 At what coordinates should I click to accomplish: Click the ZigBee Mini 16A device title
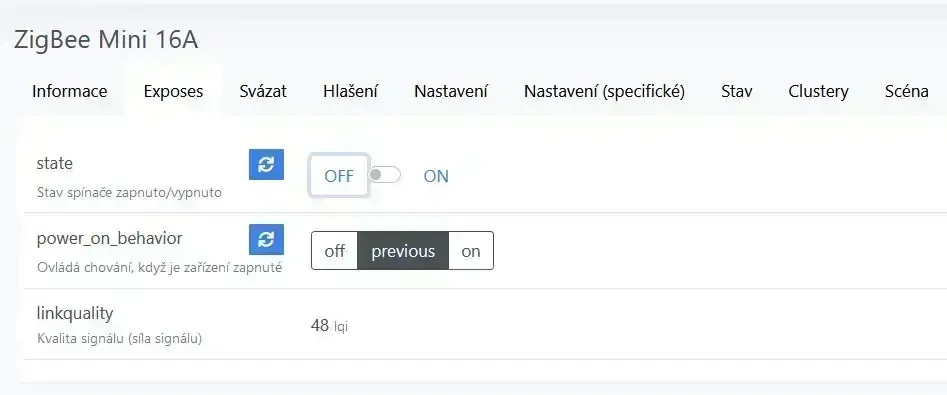click(x=106, y=40)
